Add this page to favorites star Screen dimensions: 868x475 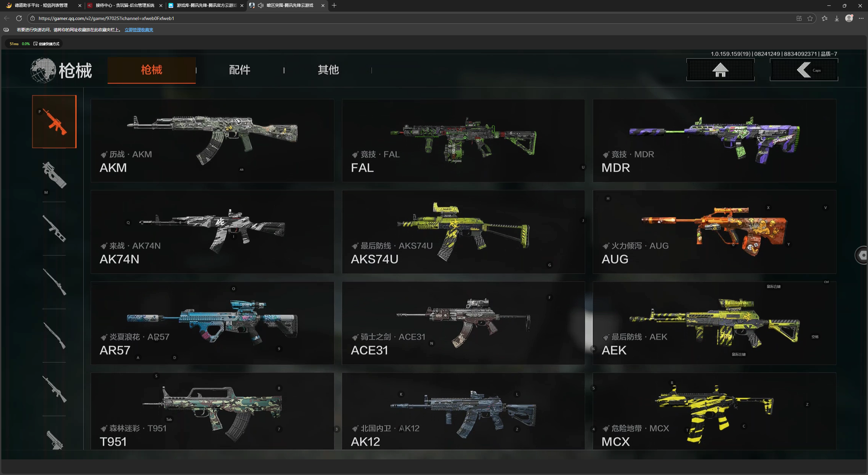click(x=810, y=18)
